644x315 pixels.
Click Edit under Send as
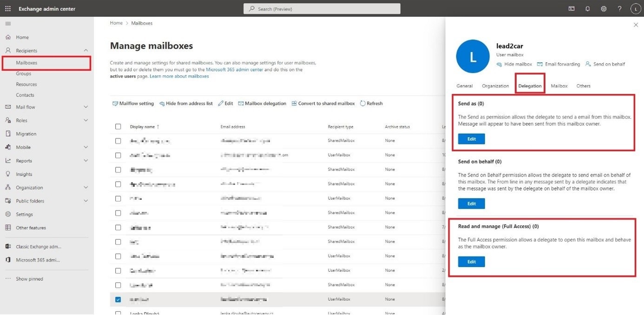[471, 139]
